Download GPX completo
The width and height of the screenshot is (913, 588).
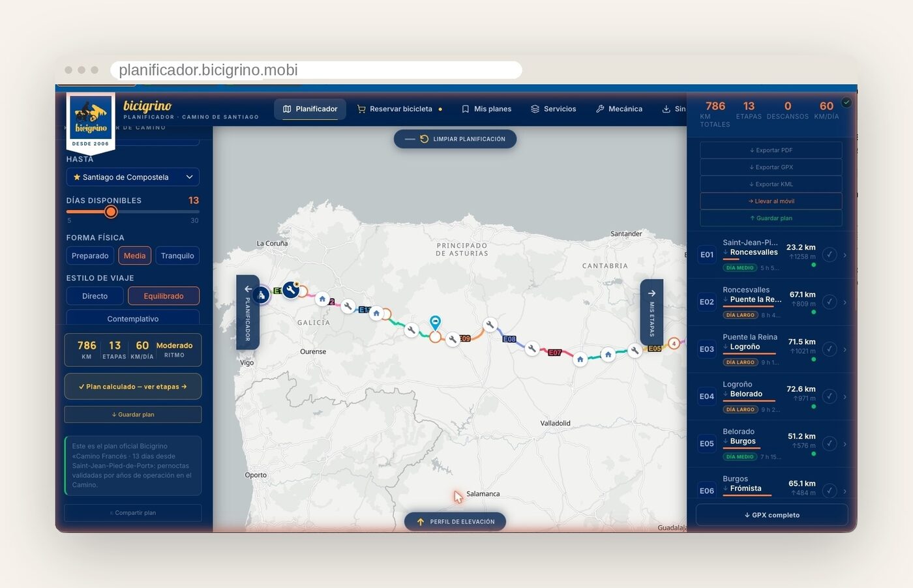[x=772, y=515]
